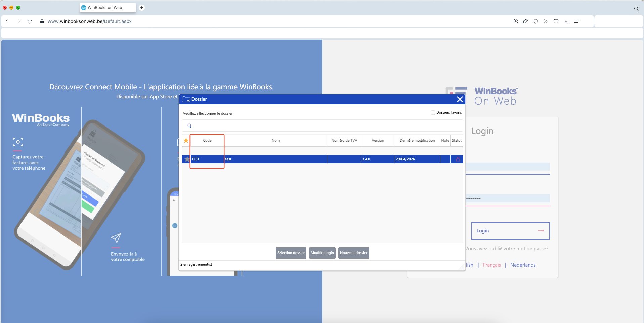644x323 pixels.
Task: Enable the Dossiers favoris checkbox
Action: 433,113
